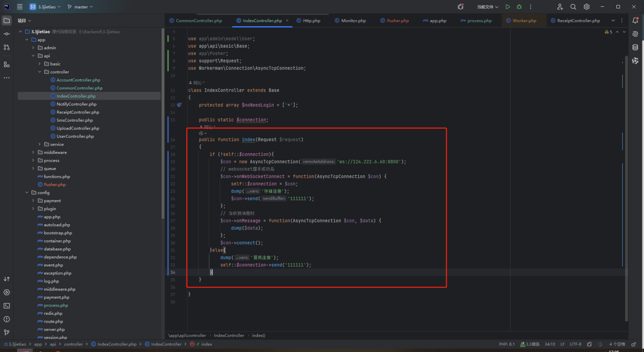Image resolution: width=644 pixels, height=352 pixels.
Task: Open IDE settings gear
Action: pyautogui.click(x=586, y=7)
